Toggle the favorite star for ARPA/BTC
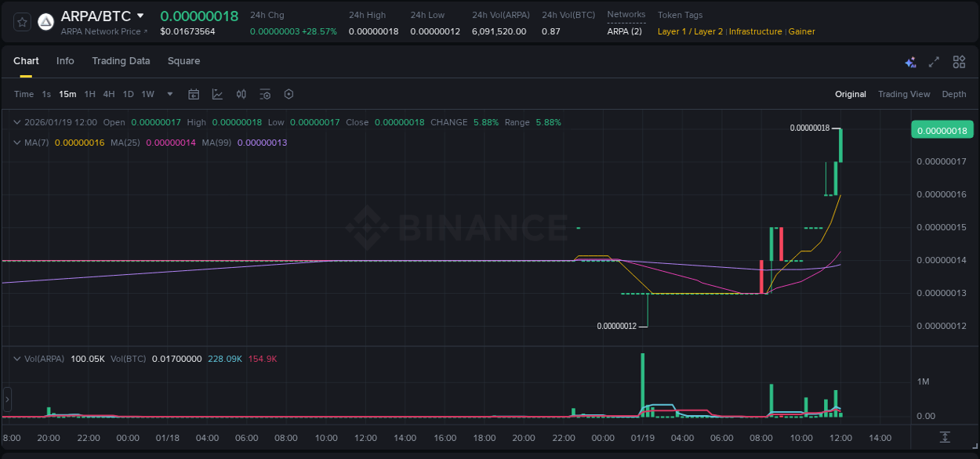 click(21, 22)
